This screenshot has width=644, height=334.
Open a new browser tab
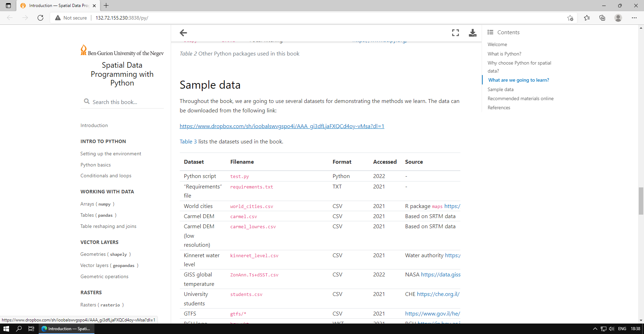(106, 6)
